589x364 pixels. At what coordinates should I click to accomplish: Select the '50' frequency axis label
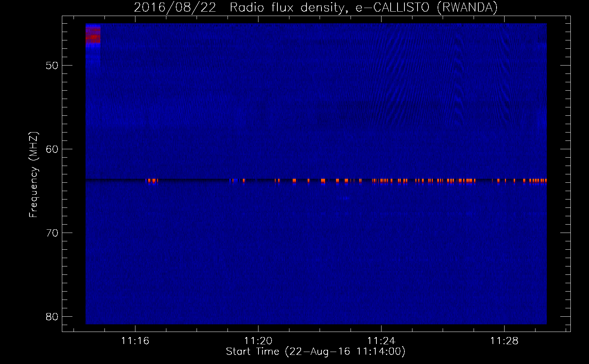pyautogui.click(x=52, y=66)
